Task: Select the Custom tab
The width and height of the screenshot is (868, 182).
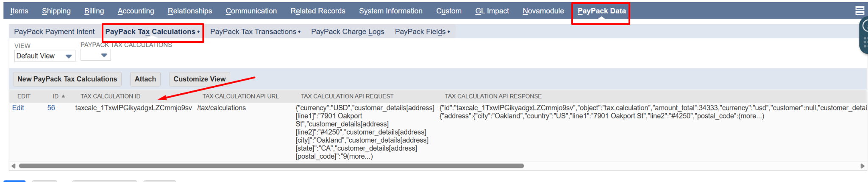Action: [x=449, y=11]
